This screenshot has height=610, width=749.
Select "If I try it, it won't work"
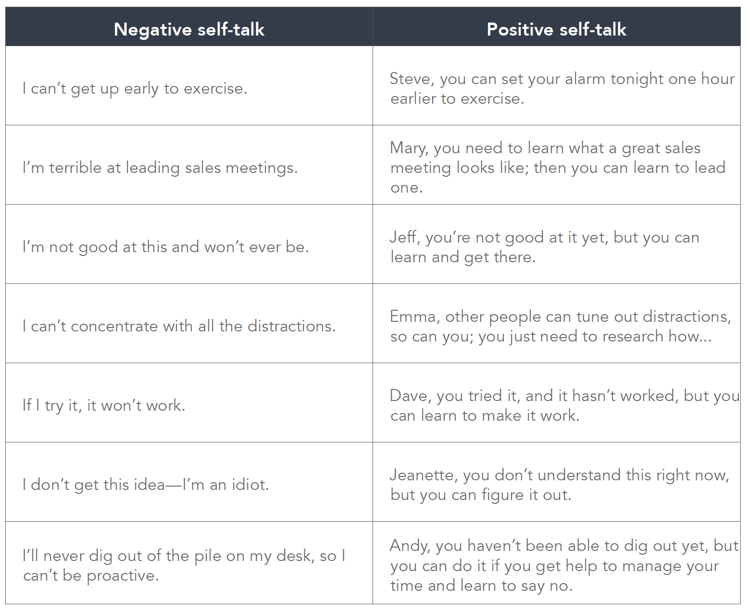(x=104, y=405)
